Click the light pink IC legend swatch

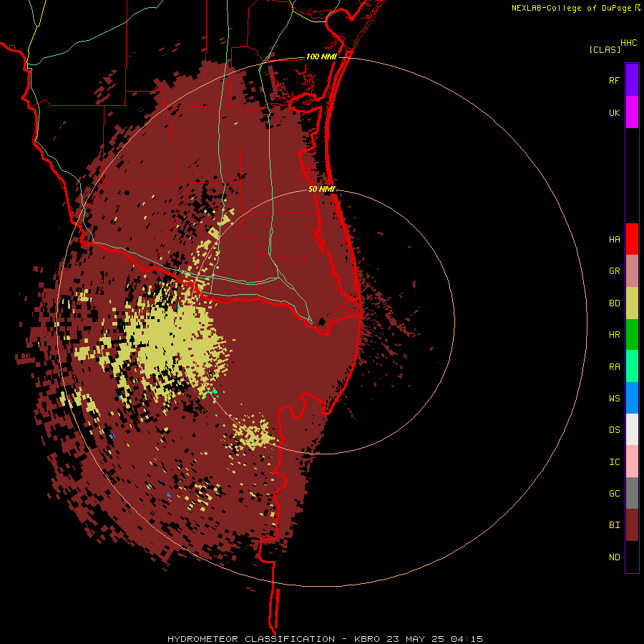(632, 462)
